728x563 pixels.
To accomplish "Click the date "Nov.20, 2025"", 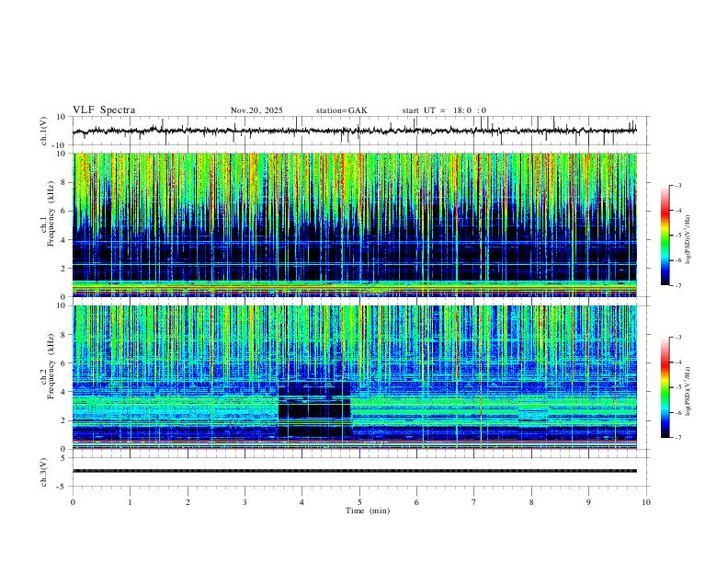I will click(256, 110).
